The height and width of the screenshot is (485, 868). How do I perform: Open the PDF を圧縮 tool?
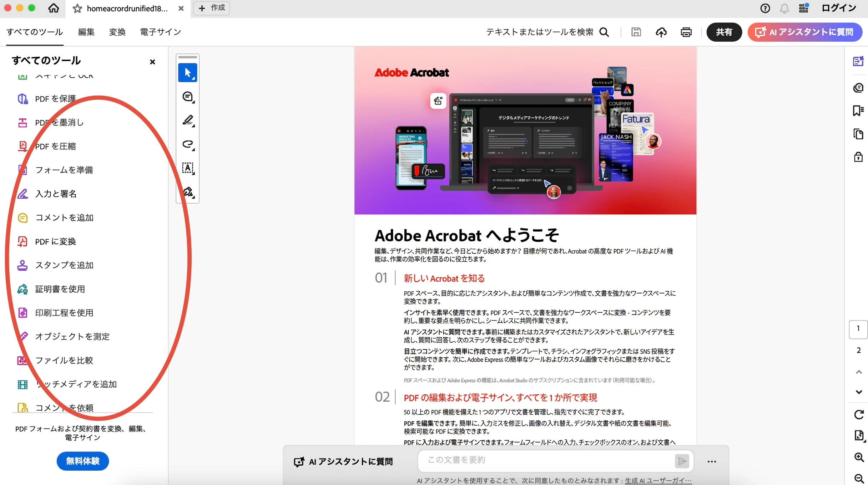(55, 146)
